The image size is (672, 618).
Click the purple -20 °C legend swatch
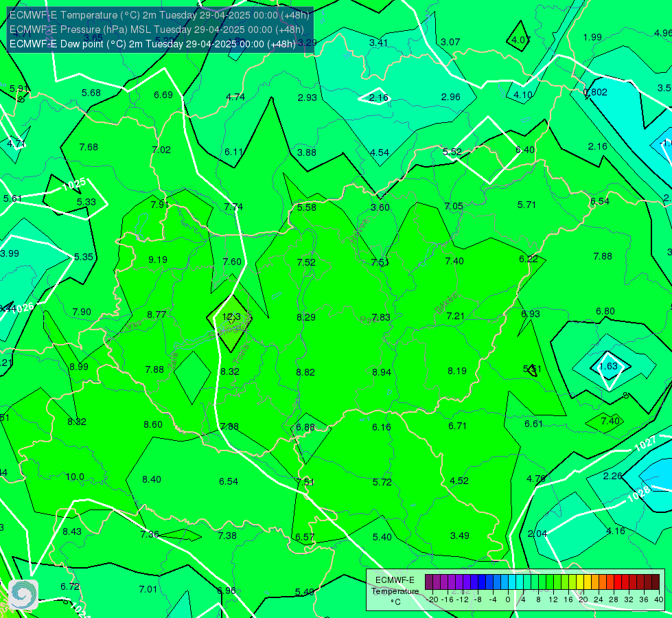[429, 582]
